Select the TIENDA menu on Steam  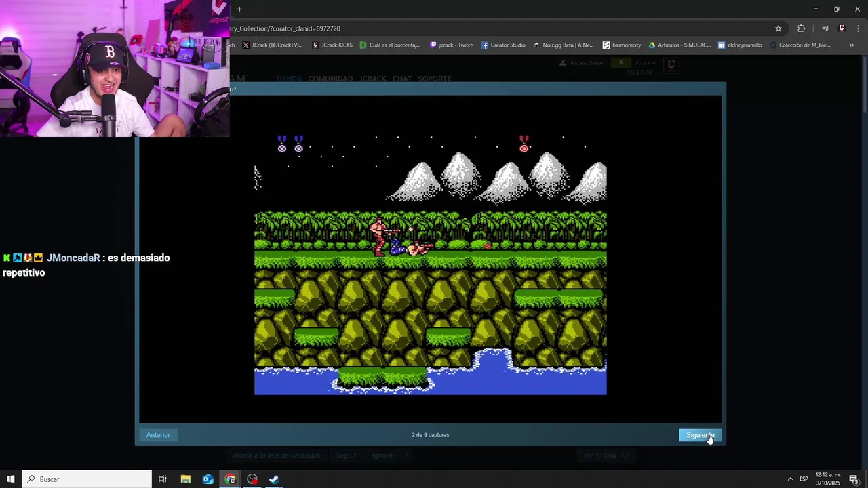click(x=288, y=79)
